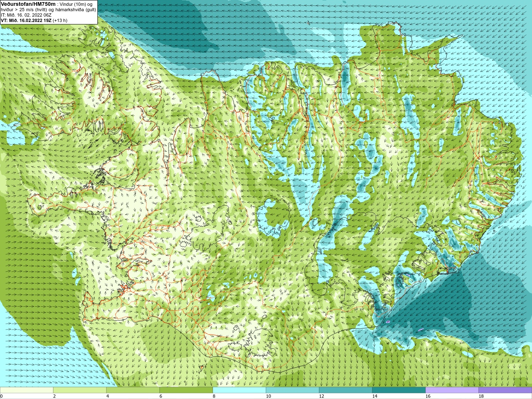Click the '16' scale label

(x=428, y=396)
